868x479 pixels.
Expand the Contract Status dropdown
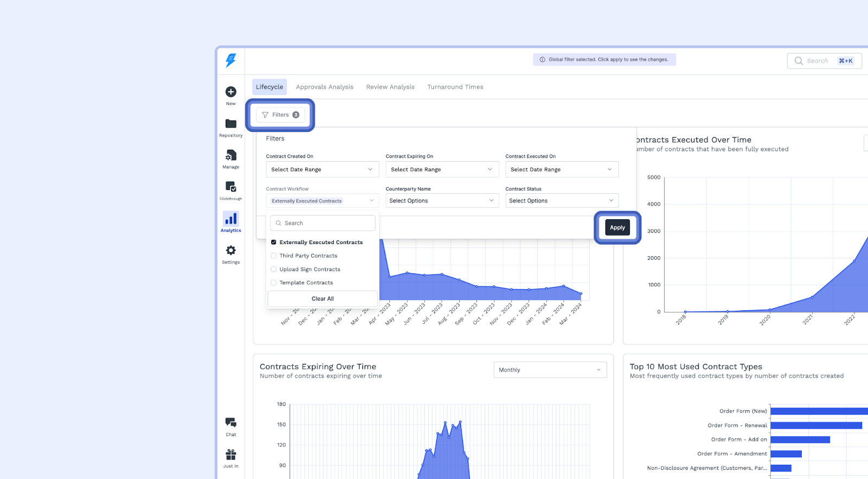561,201
